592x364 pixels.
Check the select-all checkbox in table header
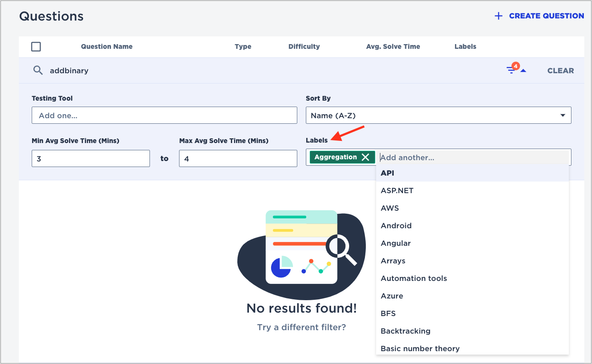tap(36, 46)
